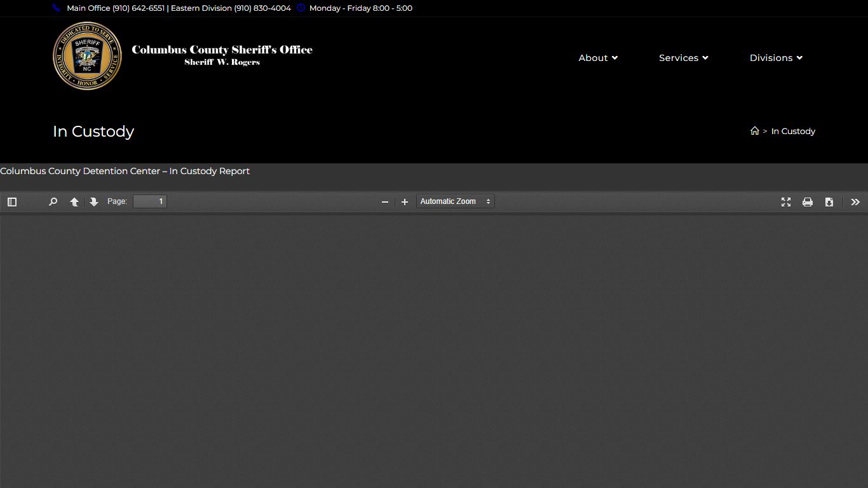Click the Columbus County Sheriff's Office title

pyautogui.click(x=222, y=50)
